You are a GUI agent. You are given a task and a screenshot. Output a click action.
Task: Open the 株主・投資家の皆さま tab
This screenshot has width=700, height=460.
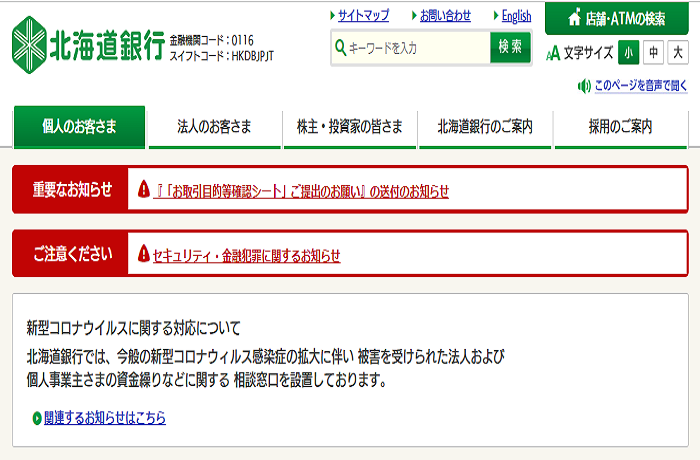pos(350,128)
